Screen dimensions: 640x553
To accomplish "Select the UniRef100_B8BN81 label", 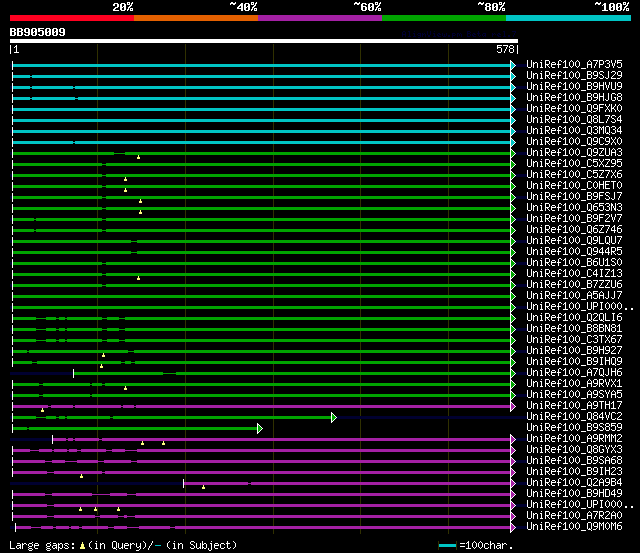I will [574, 329].
